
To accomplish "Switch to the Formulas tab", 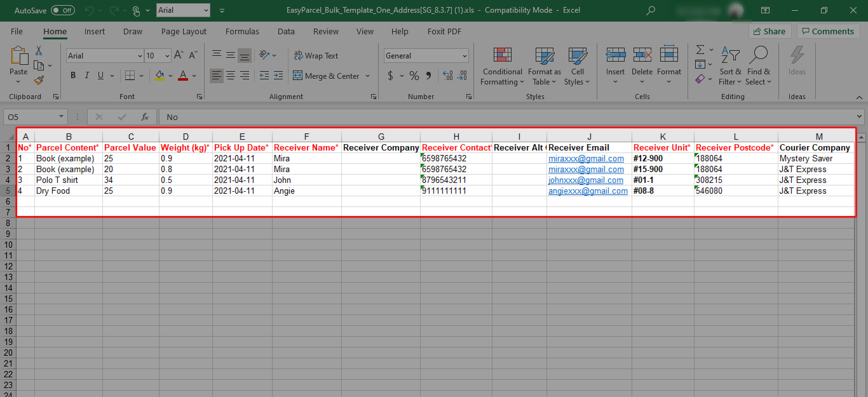I will point(242,31).
